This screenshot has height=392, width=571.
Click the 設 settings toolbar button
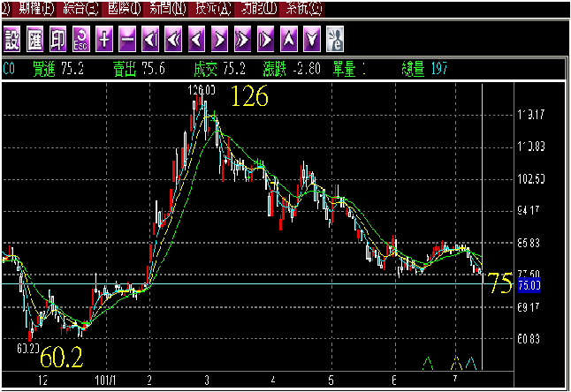pyautogui.click(x=12, y=40)
